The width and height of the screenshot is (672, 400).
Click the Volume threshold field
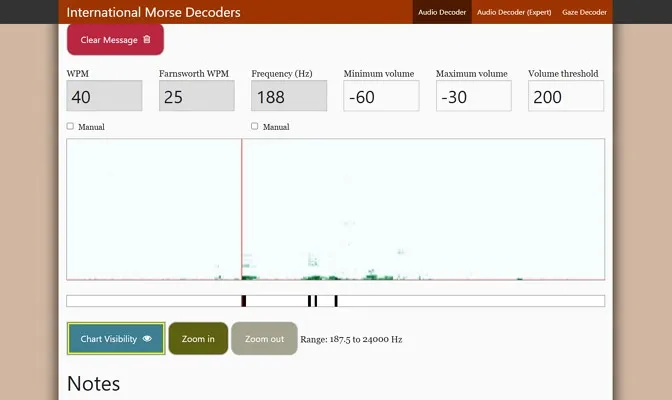point(565,96)
